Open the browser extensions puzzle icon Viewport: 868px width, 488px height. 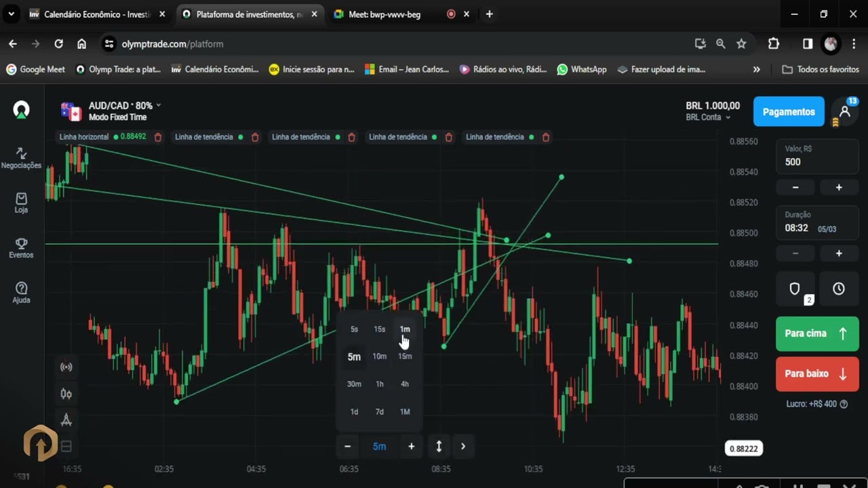pos(774,44)
